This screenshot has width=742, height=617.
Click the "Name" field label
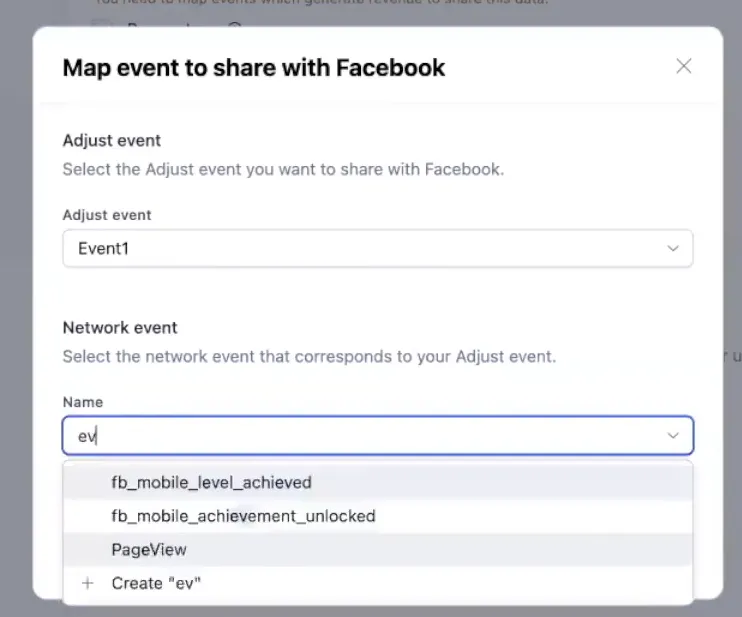(x=82, y=402)
